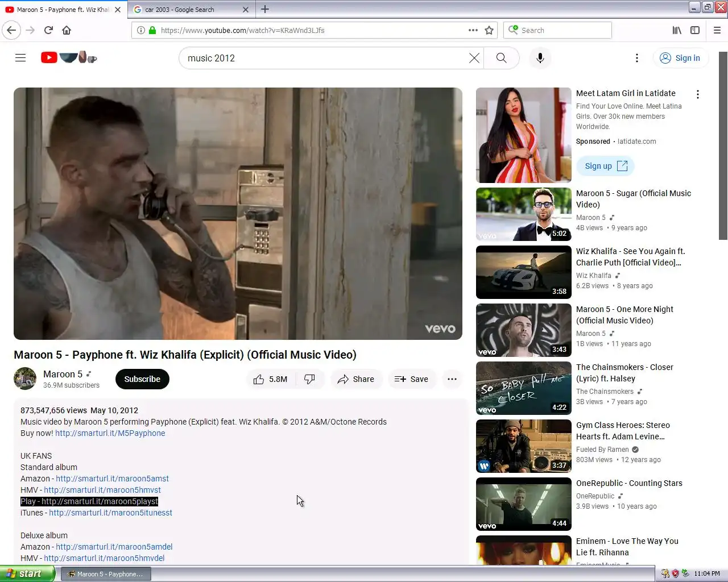Click the Latidate Sign up button

point(606,166)
